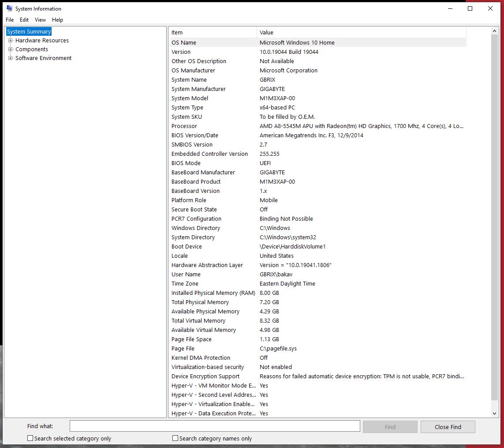Image resolution: width=504 pixels, height=448 pixels.
Task: Maximize the System Information window
Action: tap(470, 8)
